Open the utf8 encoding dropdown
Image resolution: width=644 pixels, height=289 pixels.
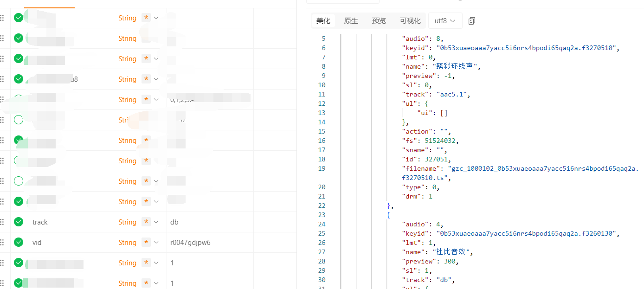click(x=445, y=21)
